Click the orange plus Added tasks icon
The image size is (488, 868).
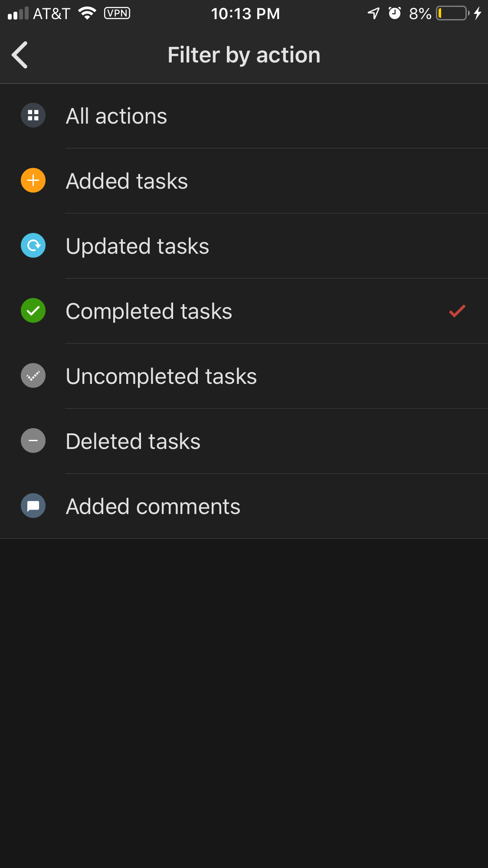[33, 180]
